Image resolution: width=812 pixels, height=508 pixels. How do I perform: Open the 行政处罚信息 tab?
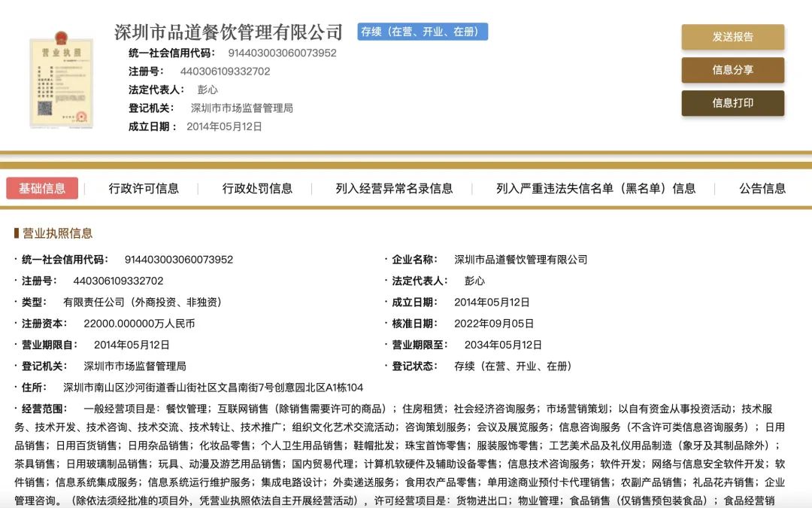click(x=257, y=188)
